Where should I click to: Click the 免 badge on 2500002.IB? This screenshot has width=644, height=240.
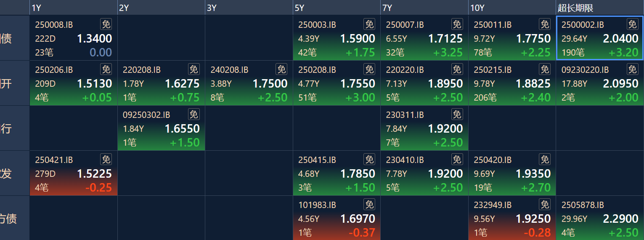(x=632, y=24)
